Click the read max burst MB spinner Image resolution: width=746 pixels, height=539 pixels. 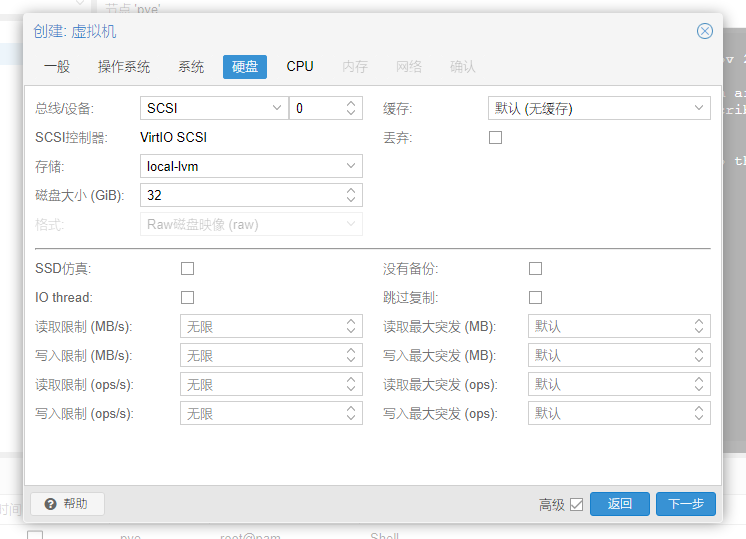click(x=700, y=327)
